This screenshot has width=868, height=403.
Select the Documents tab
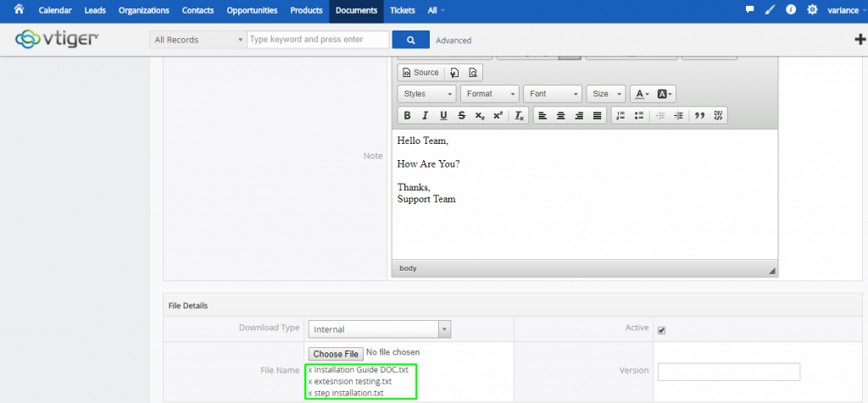pos(357,11)
